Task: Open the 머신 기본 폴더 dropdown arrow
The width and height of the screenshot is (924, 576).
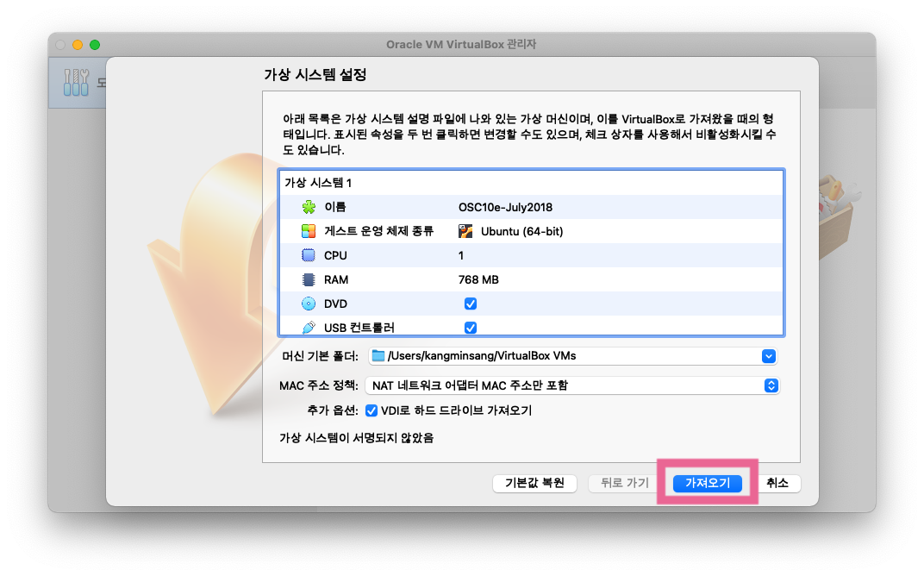Action: [x=769, y=356]
